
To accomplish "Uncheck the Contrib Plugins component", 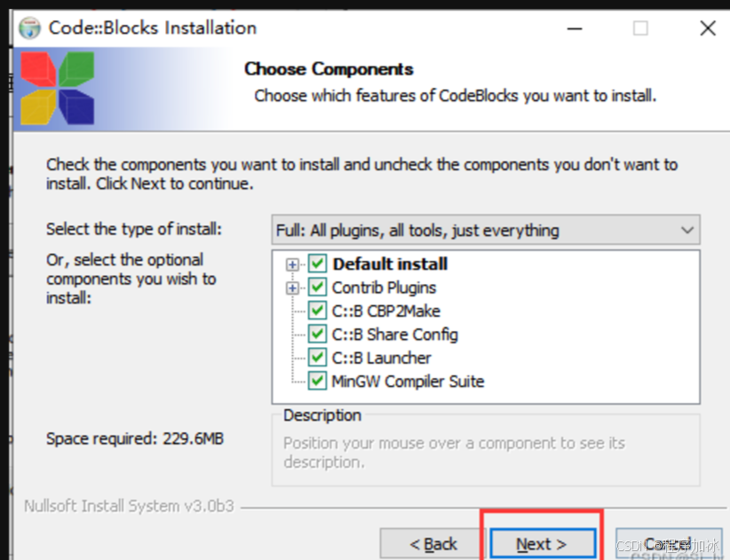I will coord(317,287).
